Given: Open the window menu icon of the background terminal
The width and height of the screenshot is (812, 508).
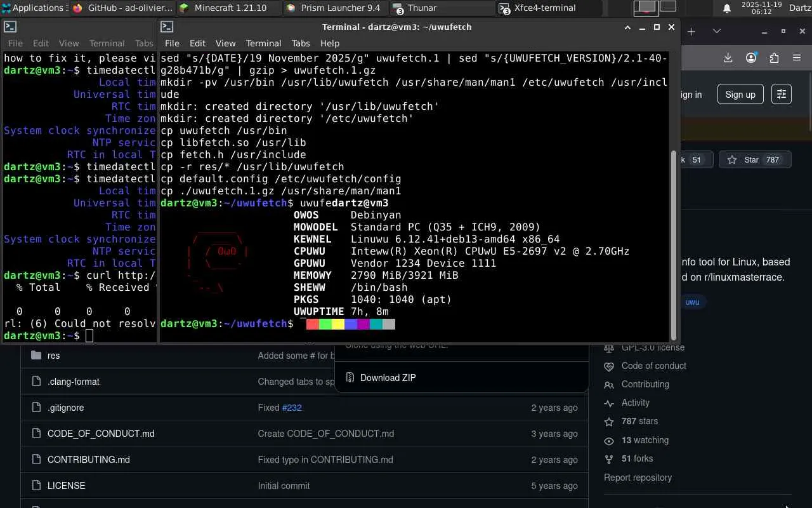Looking at the screenshot, I should (10, 27).
